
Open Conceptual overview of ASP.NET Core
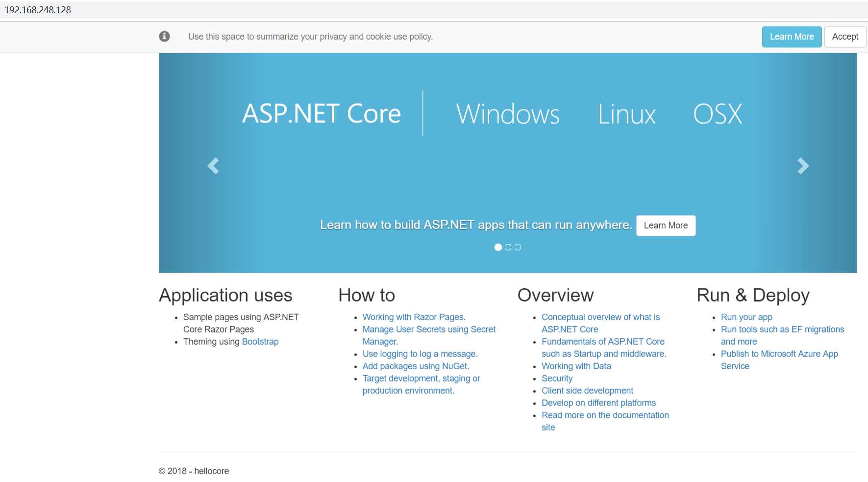coord(600,323)
